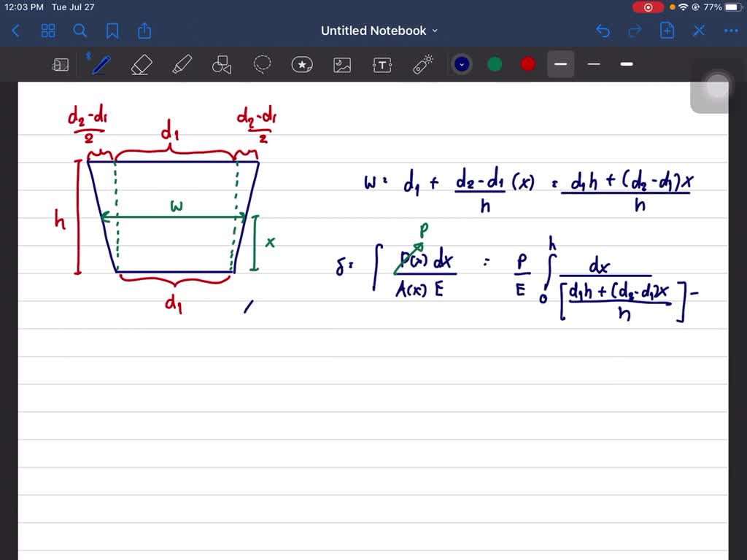Select the Eraser tool
This screenshot has height=560, width=747.
tap(142, 64)
